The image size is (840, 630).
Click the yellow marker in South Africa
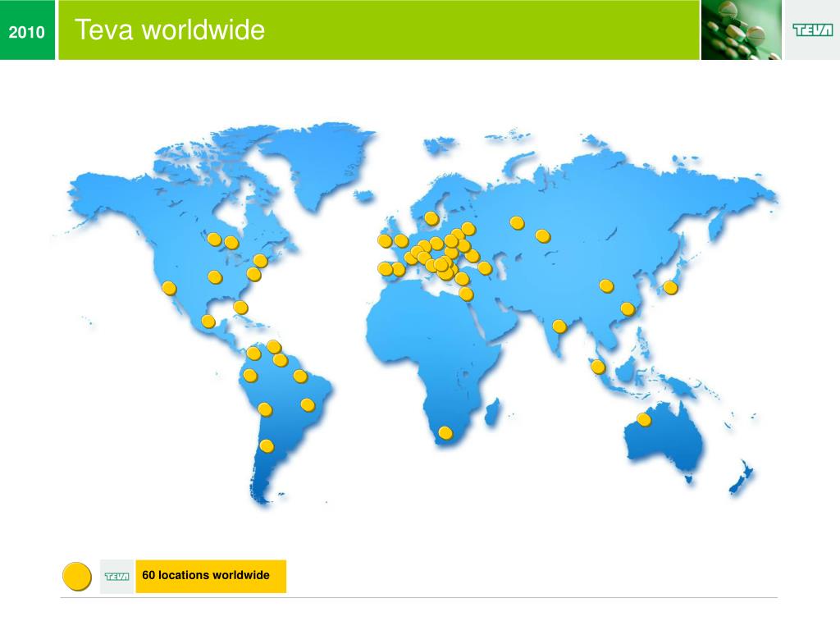coord(445,432)
